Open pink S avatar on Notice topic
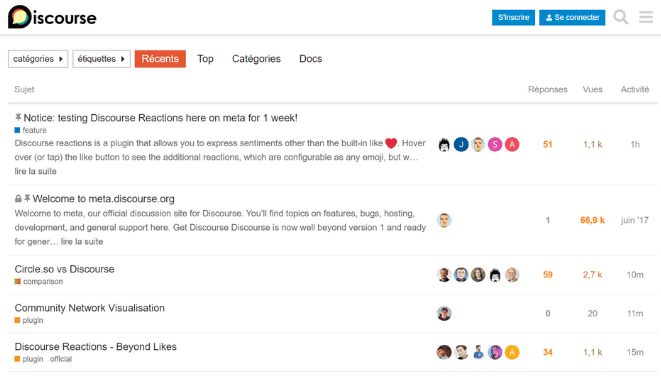Image resolution: width=661 pixels, height=381 pixels. (495, 145)
